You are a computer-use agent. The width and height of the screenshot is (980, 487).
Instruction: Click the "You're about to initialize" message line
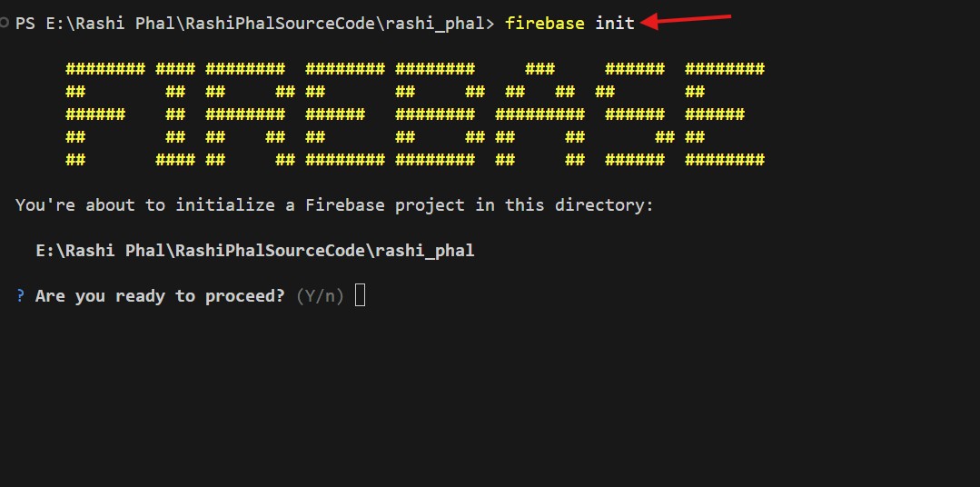pyautogui.click(x=334, y=205)
